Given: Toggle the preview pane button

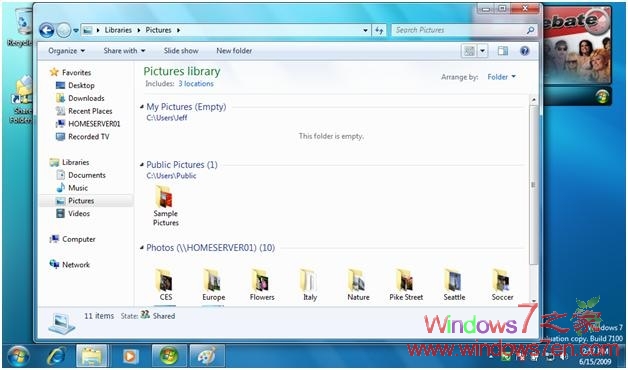Looking at the screenshot, I should [503, 51].
